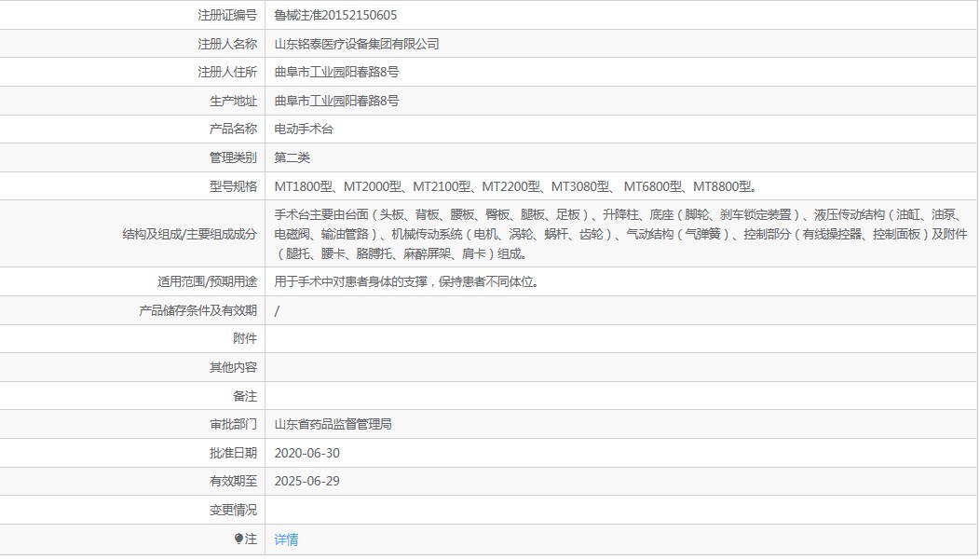The width and height of the screenshot is (980, 560).
Task: Click the bulb icon beside 注
Action: click(x=238, y=539)
